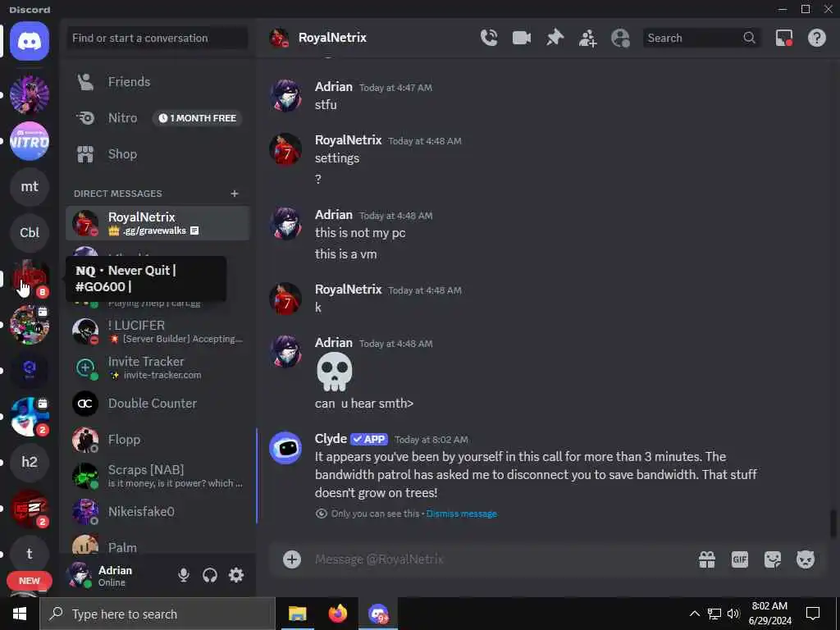Open Firefox from taskbar
The width and height of the screenshot is (840, 630).
(337, 614)
